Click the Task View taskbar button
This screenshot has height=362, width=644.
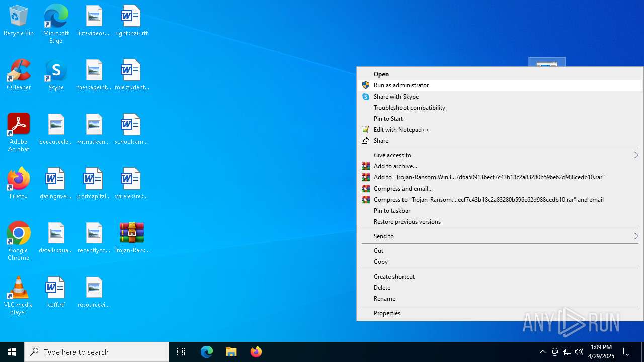click(181, 352)
